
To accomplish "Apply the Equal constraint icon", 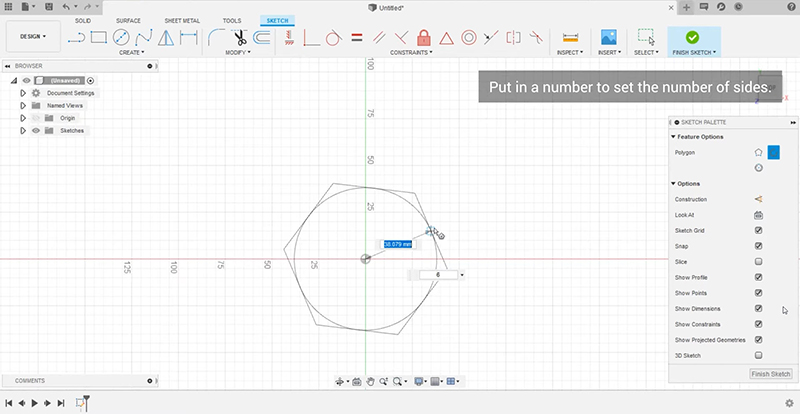I will tap(356, 38).
